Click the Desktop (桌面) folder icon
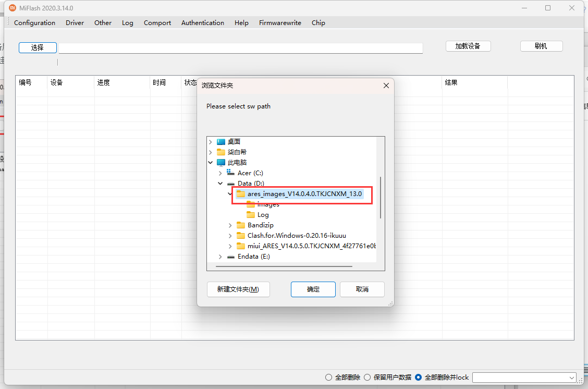Image resolution: width=588 pixels, height=389 pixels. [221, 142]
